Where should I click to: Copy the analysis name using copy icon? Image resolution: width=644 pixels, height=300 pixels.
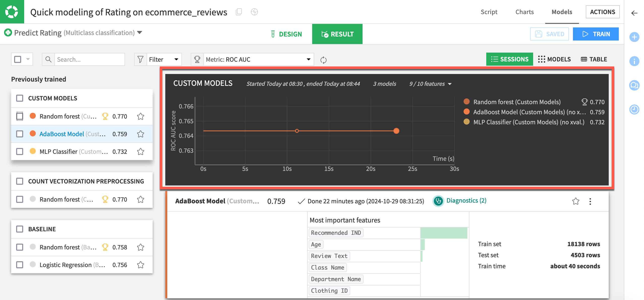click(x=239, y=12)
